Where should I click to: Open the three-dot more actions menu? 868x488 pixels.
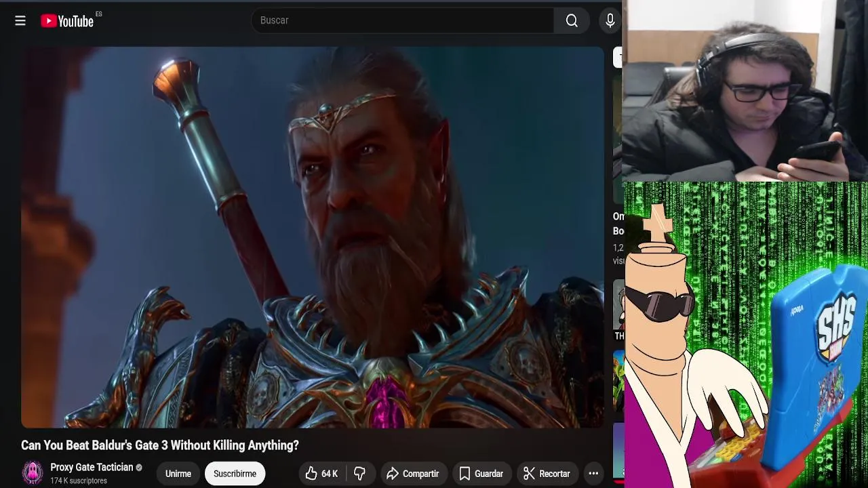pyautogui.click(x=593, y=474)
